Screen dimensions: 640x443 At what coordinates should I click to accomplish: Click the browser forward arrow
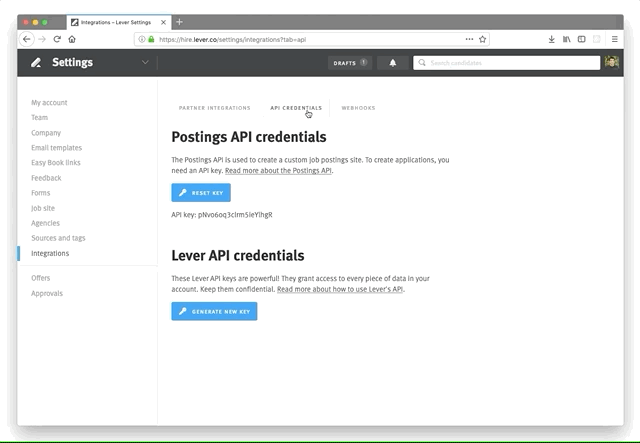(x=42, y=39)
